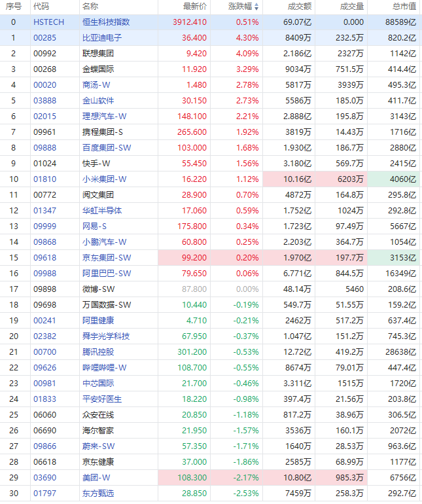422x504 pixels.
Task: Open 恒生科技指数 name link
Action: tap(106, 22)
